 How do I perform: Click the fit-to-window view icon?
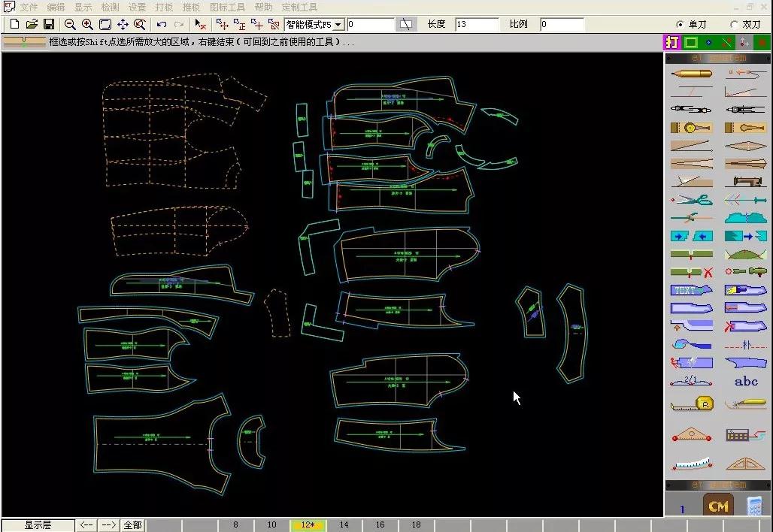[105, 24]
